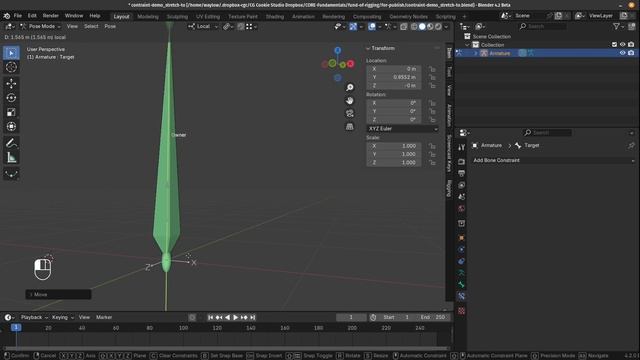Open the Edit menu

coord(32,16)
